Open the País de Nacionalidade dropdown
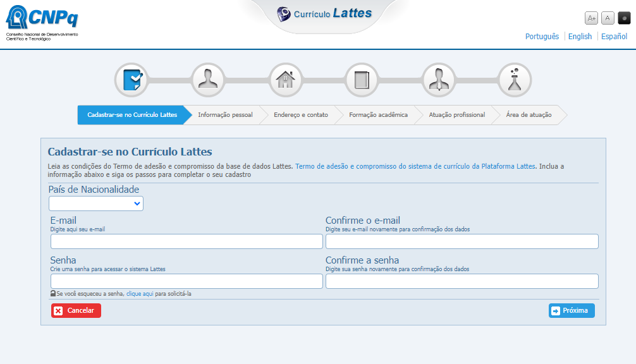 [96, 203]
